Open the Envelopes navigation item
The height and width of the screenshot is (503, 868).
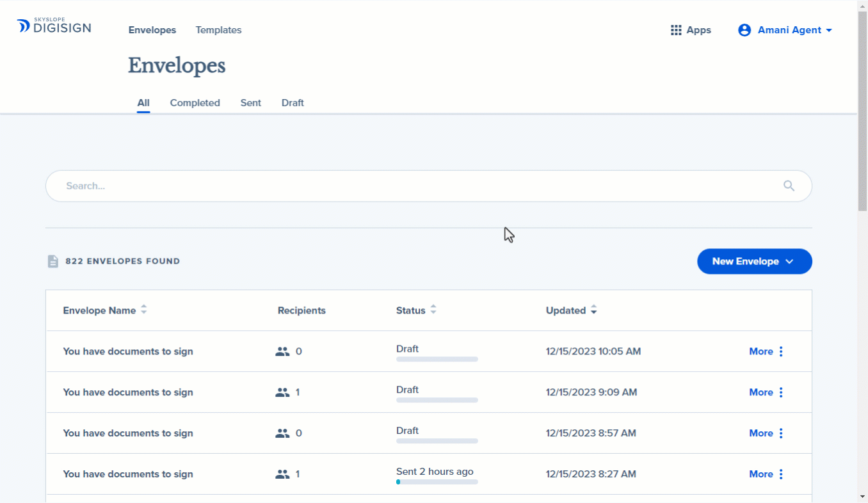point(152,30)
